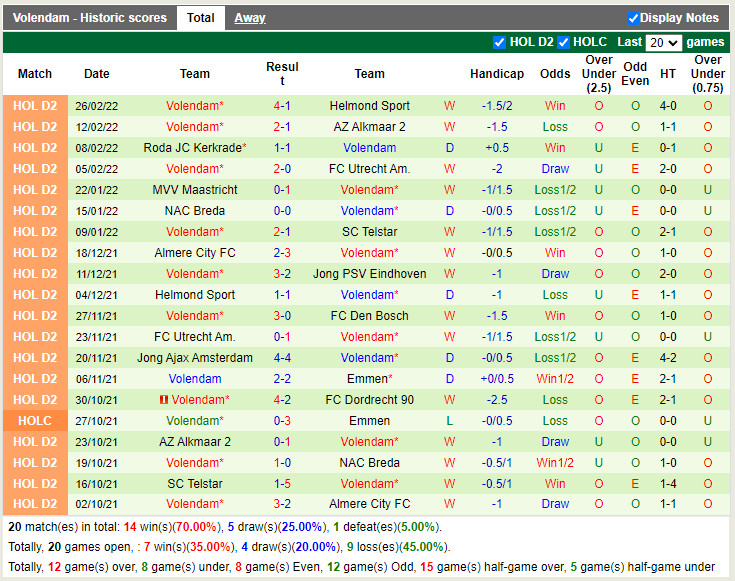Click NAC Breda in the 15/01/22 row

[195, 211]
